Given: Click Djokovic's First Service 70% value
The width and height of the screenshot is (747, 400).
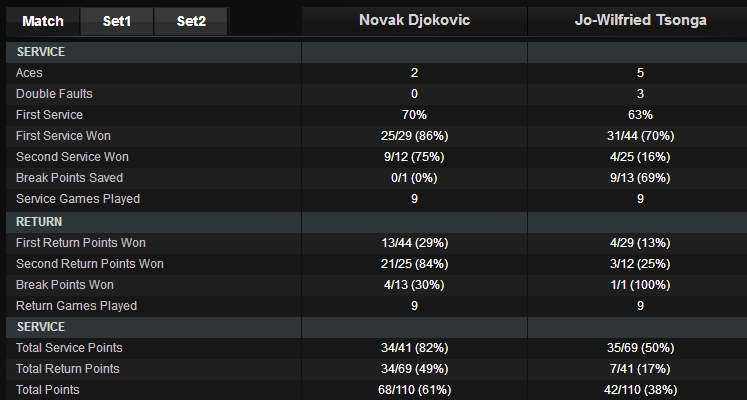Looking at the screenshot, I should click(x=413, y=115).
